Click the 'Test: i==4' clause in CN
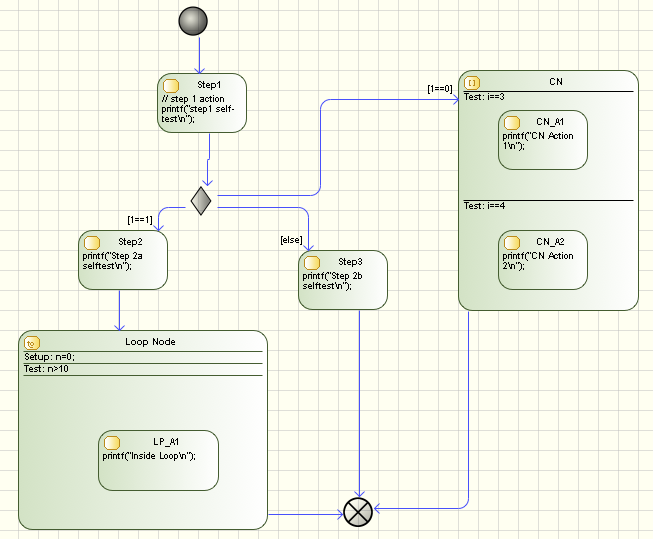653x539 pixels. pyautogui.click(x=483, y=206)
